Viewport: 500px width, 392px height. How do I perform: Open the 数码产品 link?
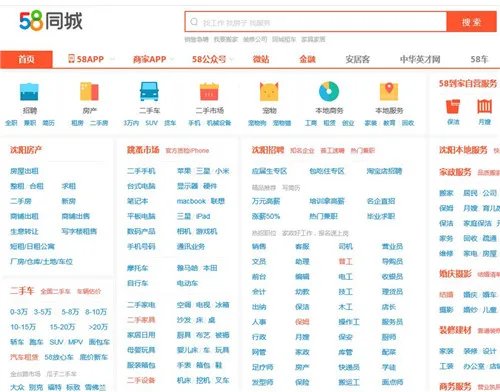pos(141,231)
